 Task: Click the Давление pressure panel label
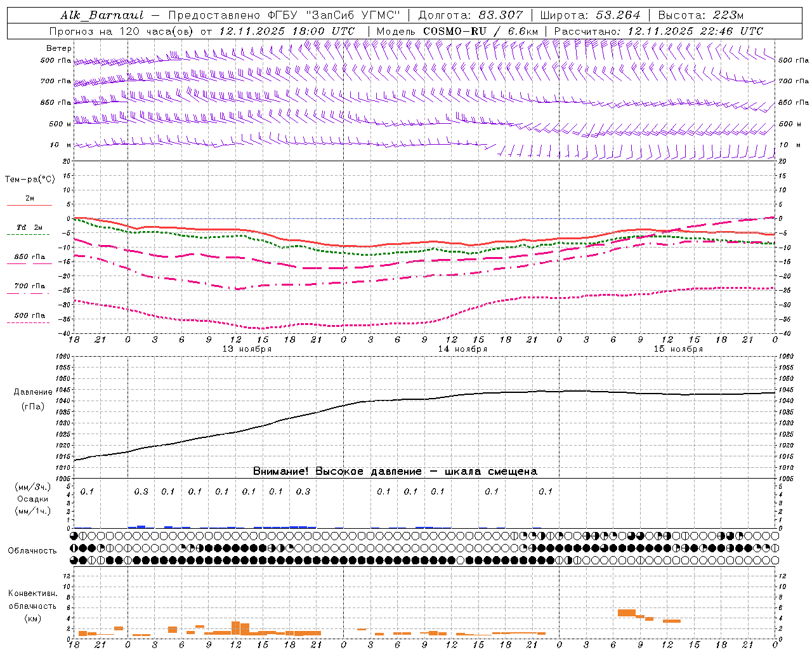click(x=33, y=392)
